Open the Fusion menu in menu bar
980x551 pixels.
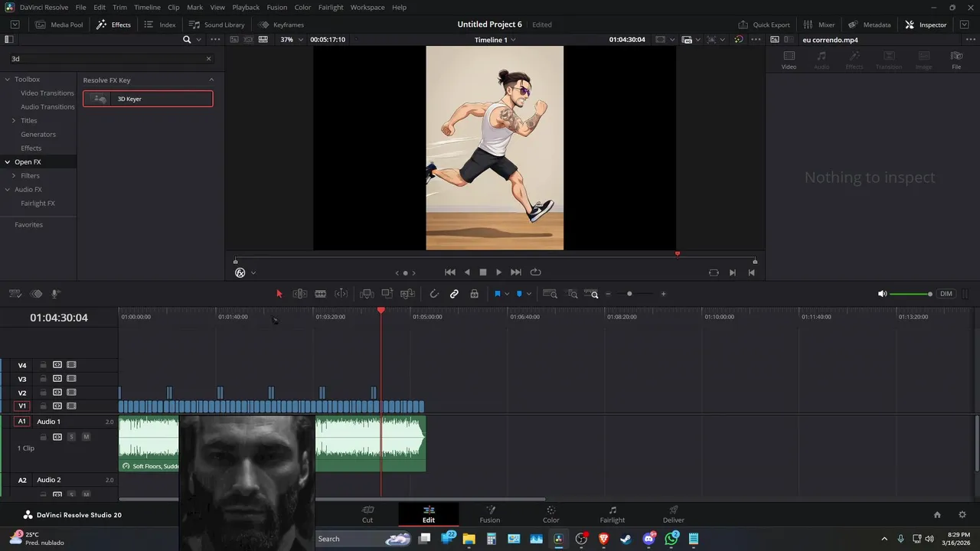pos(277,7)
